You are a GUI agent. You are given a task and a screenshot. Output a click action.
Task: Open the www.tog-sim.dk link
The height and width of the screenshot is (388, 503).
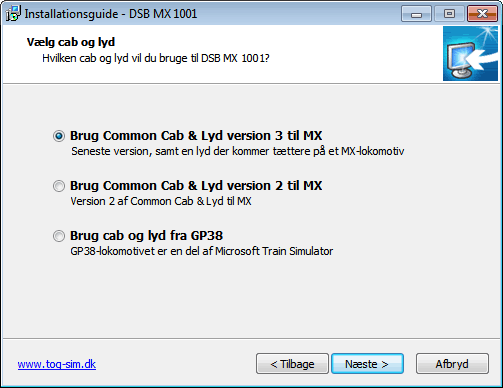(57, 364)
